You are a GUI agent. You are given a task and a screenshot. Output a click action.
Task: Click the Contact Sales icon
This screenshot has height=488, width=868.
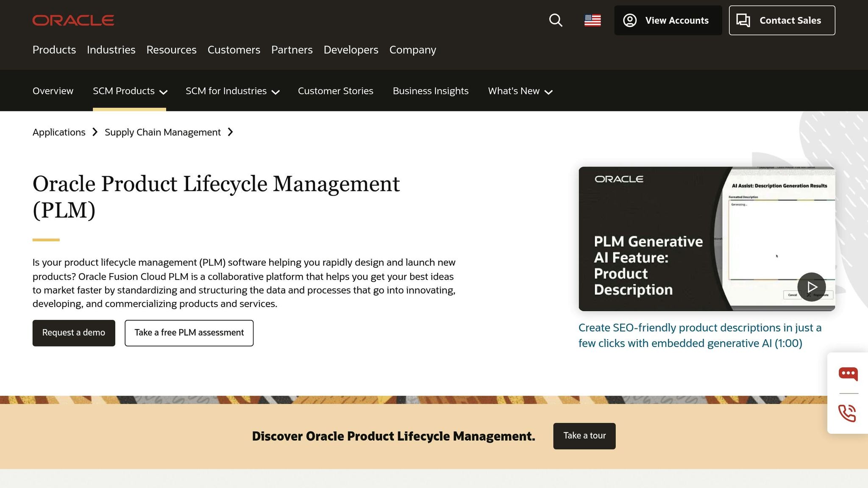pos(745,20)
